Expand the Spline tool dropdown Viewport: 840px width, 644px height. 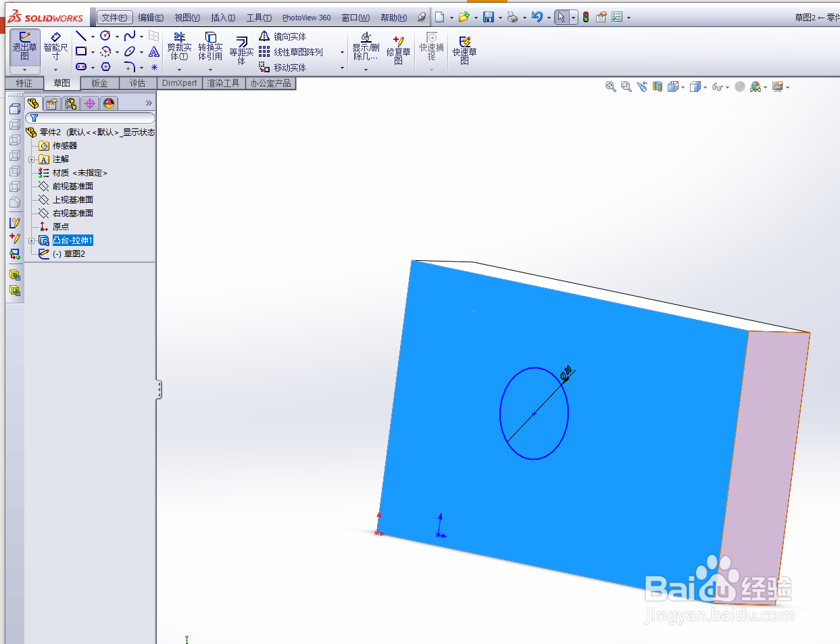point(141,35)
